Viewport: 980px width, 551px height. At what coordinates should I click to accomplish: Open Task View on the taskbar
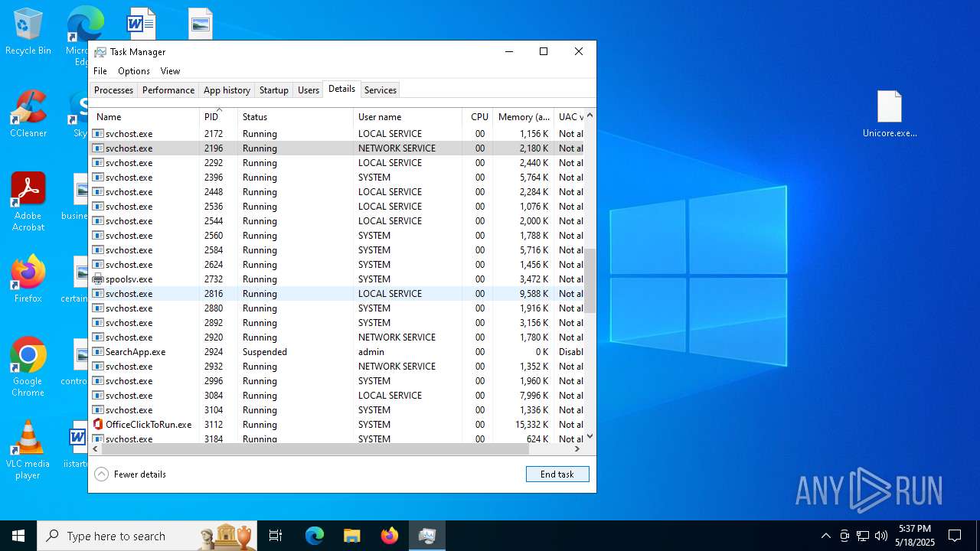coord(276,536)
